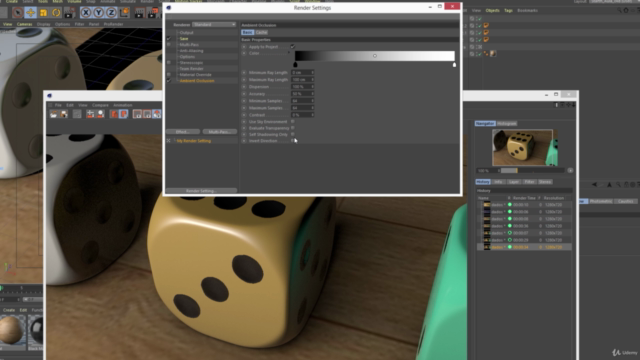The height and width of the screenshot is (360, 640).
Task: Select Anti-Aliasing in render settings list
Action: [x=191, y=51]
